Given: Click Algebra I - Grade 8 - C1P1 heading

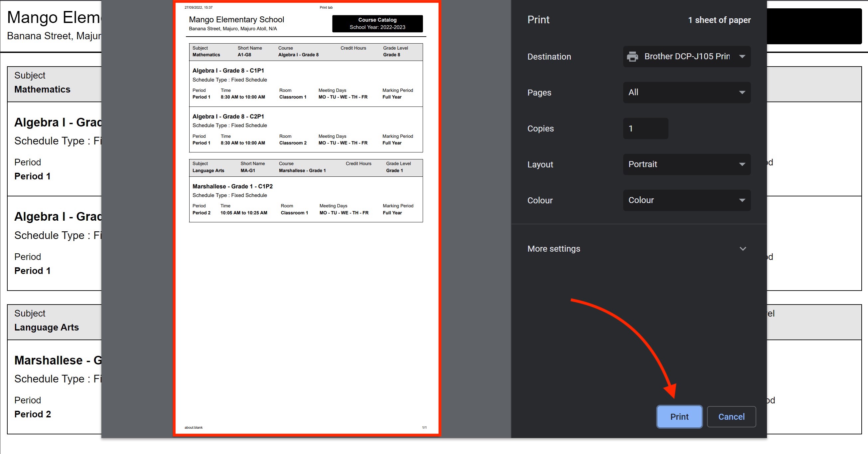Looking at the screenshot, I should point(228,71).
